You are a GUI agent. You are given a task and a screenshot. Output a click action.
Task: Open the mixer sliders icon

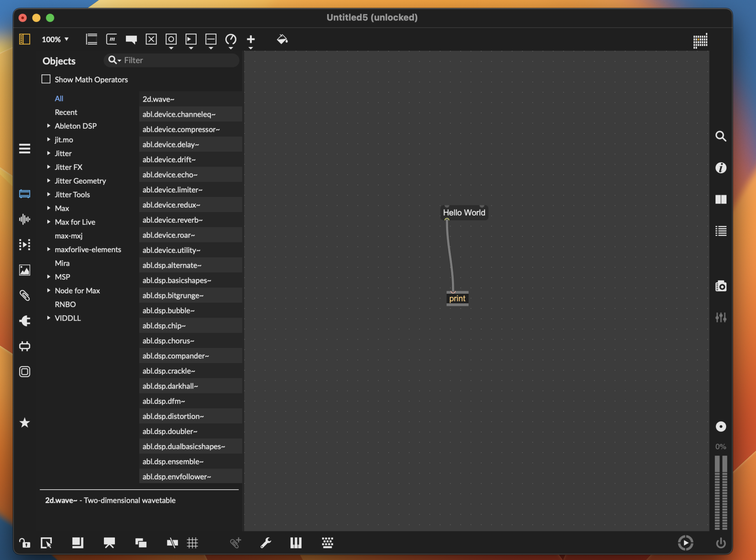tap(720, 317)
